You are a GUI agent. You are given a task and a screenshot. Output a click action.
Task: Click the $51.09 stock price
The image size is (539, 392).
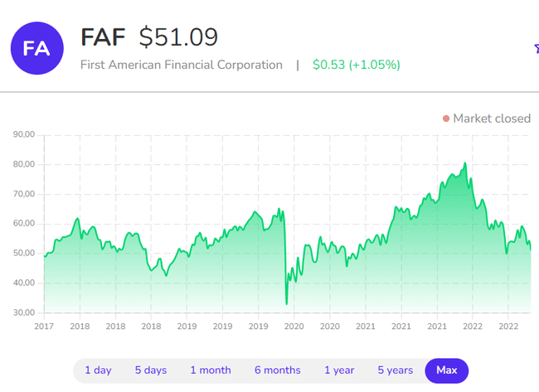[178, 37]
